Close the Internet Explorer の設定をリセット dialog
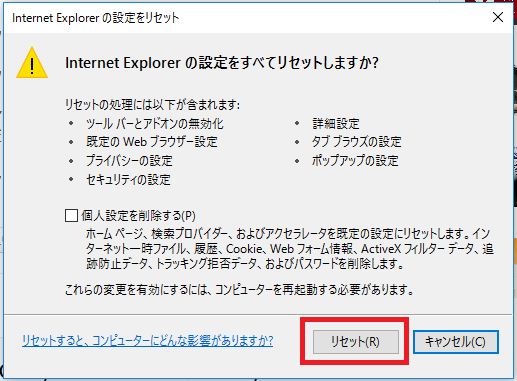Image resolution: width=517 pixels, height=381 pixels. coord(498,17)
